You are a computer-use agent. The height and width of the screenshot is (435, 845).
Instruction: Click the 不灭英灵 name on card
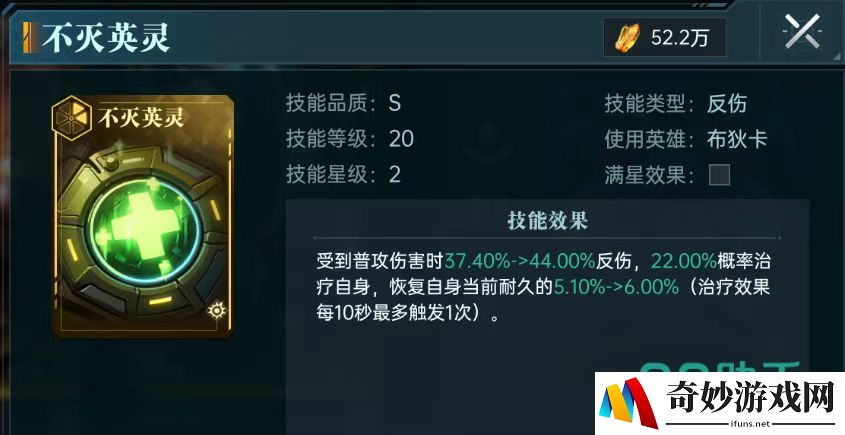point(141,117)
